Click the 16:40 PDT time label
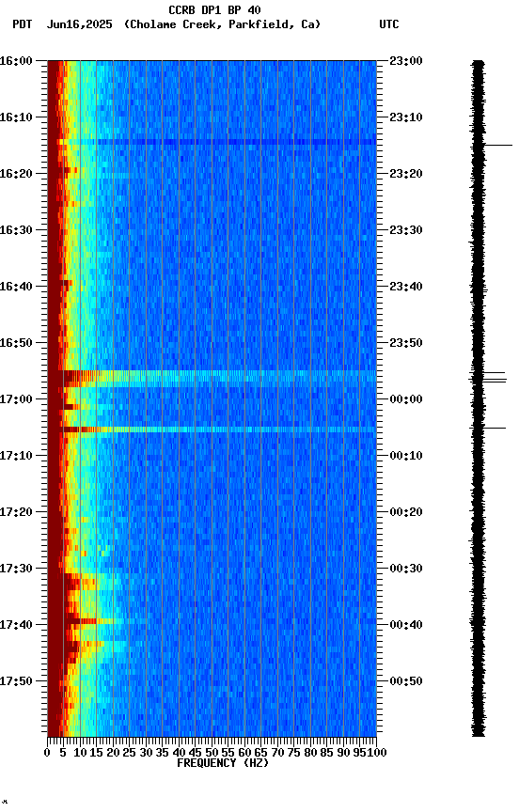The height and width of the screenshot is (812, 519). click(16, 287)
